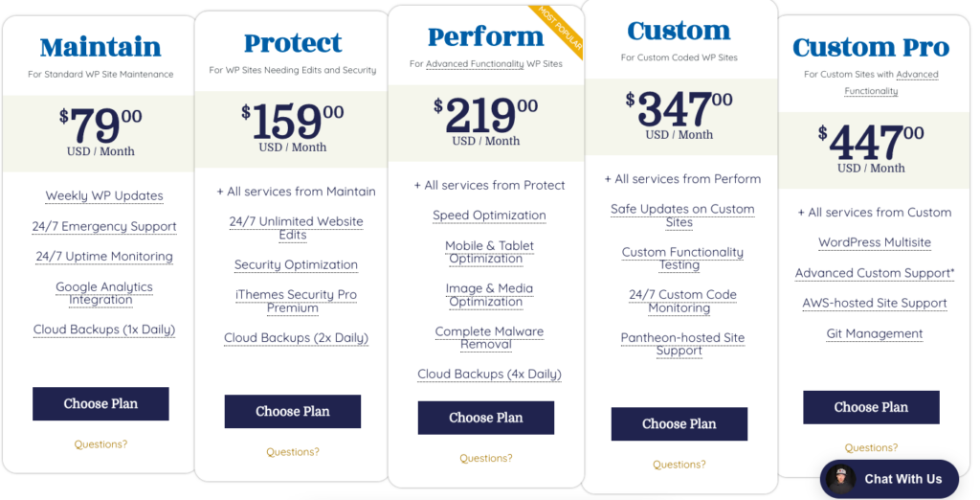980x500 pixels.
Task: Click Questions? link under Maintain plan
Action: pyautogui.click(x=100, y=444)
